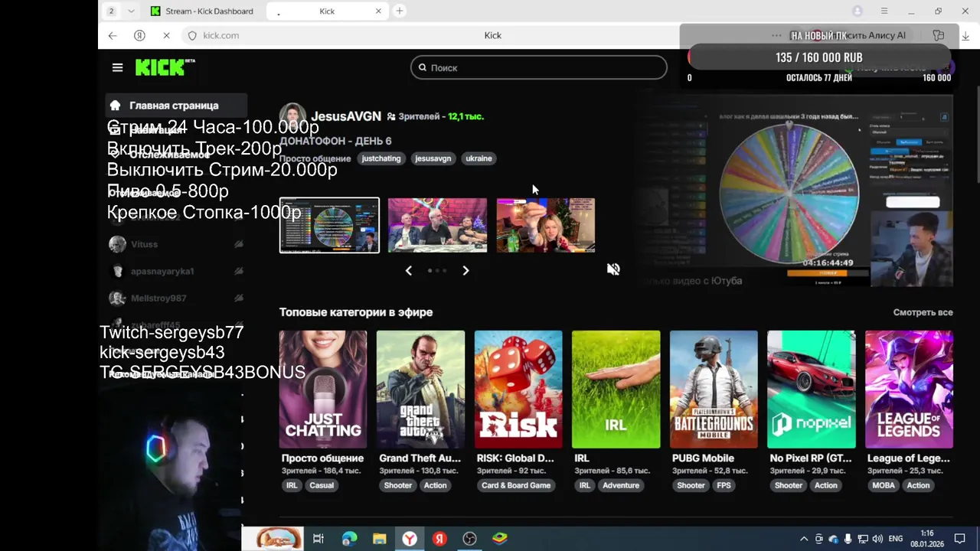980x551 pixels.
Task: Open the notification center icon
Action: [x=959, y=539]
